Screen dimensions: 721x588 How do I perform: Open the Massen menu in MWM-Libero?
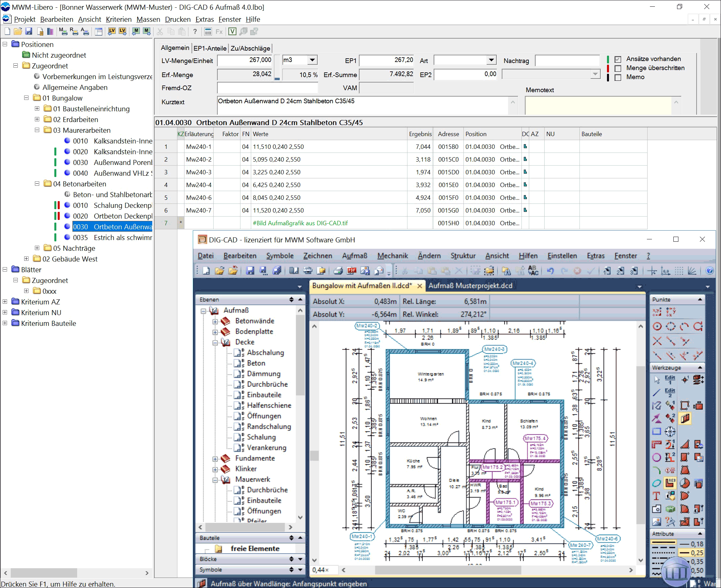click(x=148, y=19)
